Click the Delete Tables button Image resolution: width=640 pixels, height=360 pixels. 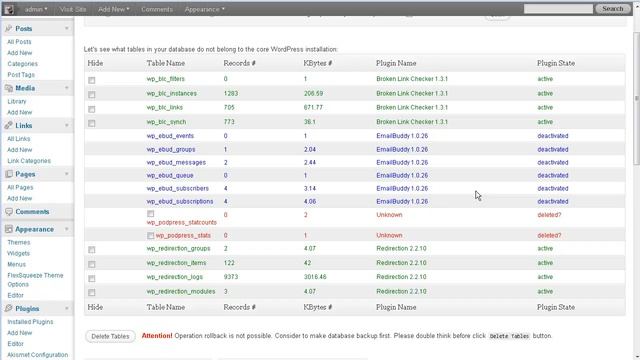[x=110, y=336]
